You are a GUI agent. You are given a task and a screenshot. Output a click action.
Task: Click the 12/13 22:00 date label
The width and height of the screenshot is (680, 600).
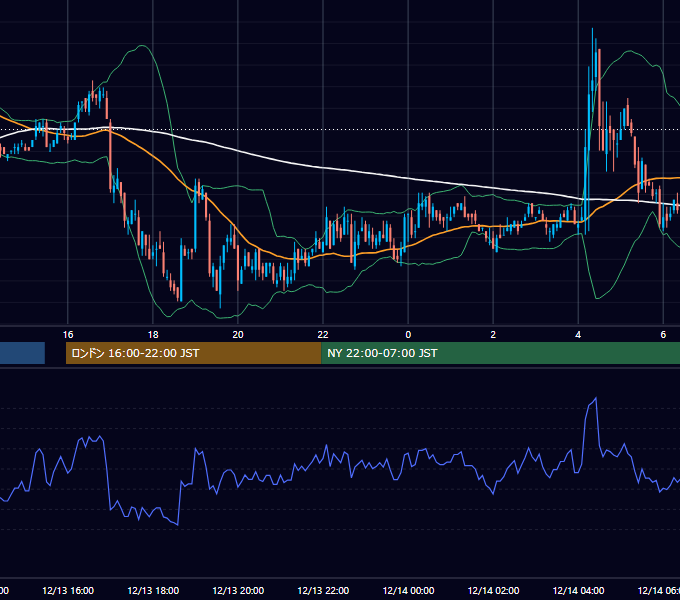point(323,590)
